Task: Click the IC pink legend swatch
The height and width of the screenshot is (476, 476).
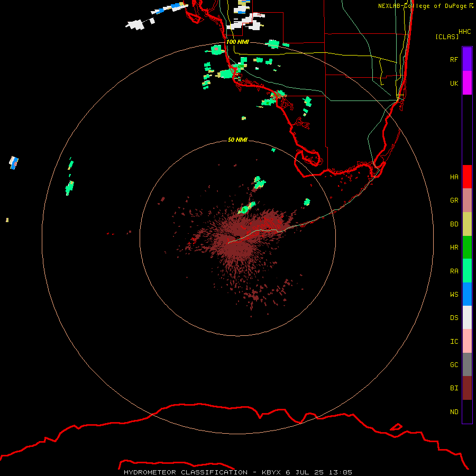Action: [467, 341]
